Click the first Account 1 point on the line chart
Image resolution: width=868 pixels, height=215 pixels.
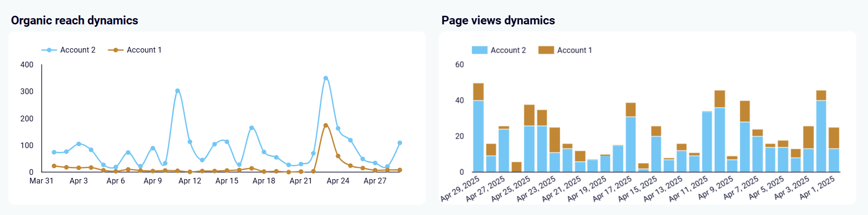54,166
